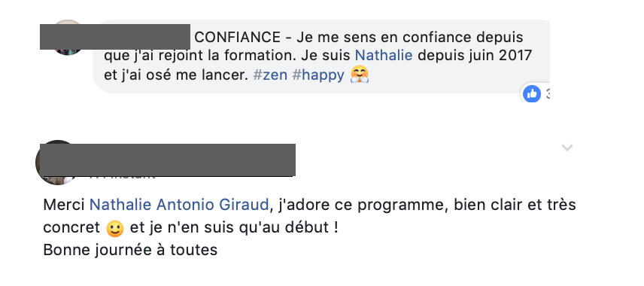View the reaction count beside the like icon
644x286 pixels.
(547, 95)
